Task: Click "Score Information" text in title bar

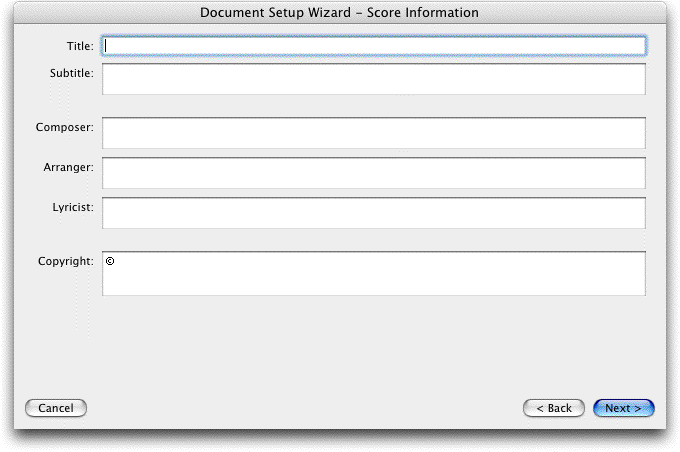Action: tap(423, 13)
